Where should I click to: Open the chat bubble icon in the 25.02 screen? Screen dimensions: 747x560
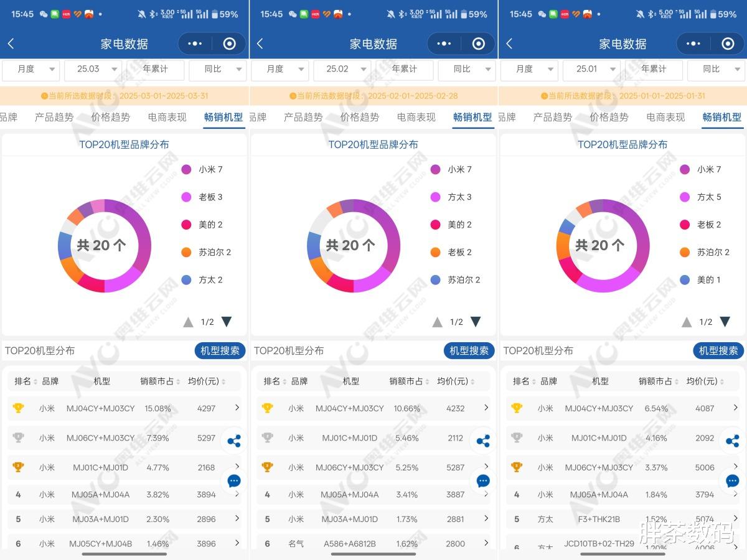483,480
